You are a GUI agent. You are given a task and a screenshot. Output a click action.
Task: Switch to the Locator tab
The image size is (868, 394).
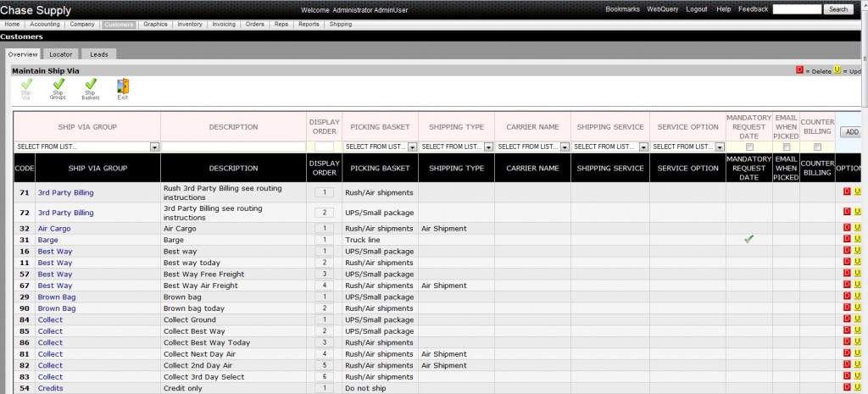tap(61, 54)
